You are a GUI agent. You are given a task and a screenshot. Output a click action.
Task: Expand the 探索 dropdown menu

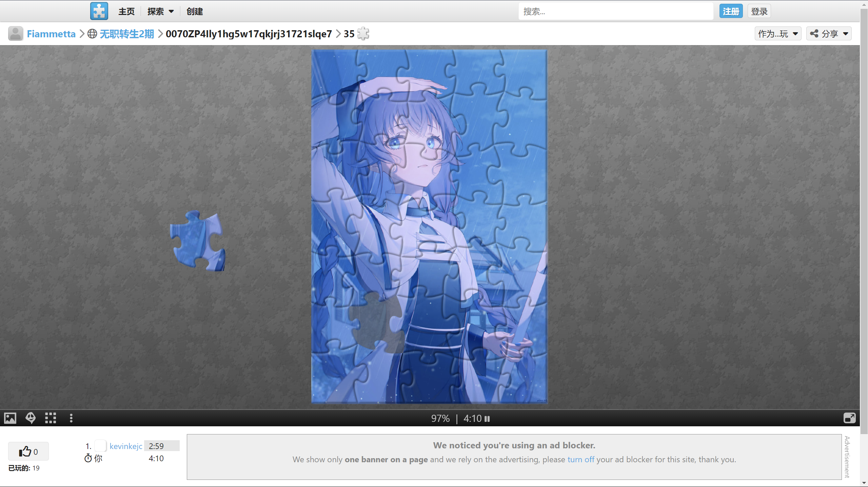(x=161, y=12)
